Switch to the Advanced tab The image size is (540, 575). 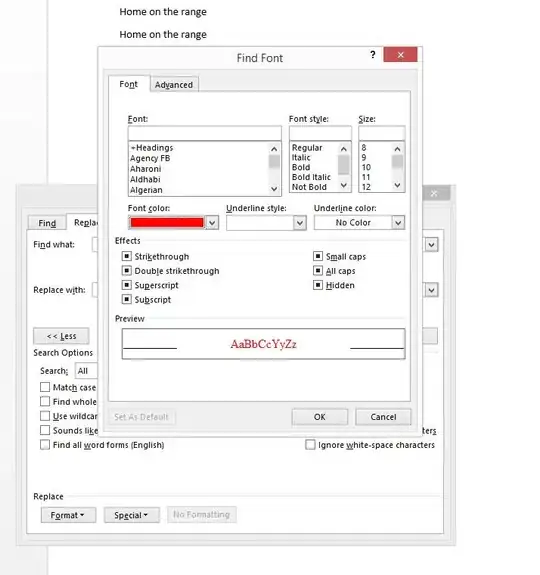174,85
